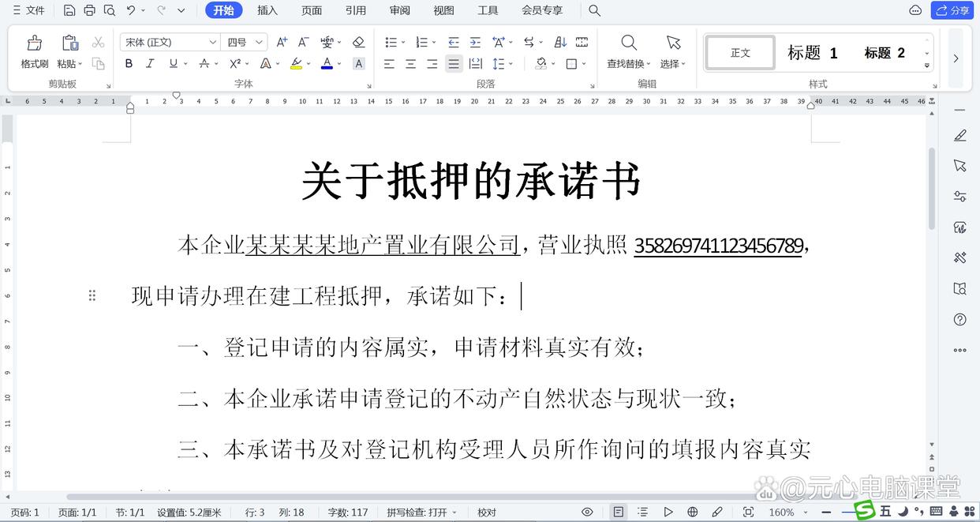This screenshot has height=522, width=980.
Task: Click the Paste (粘贴) clipboard icon
Action: (x=70, y=43)
